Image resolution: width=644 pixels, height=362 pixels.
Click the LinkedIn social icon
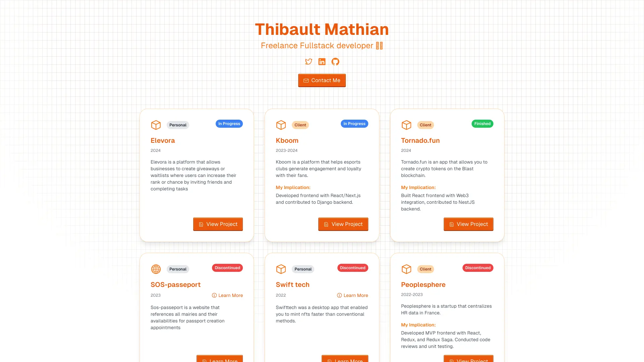(322, 62)
